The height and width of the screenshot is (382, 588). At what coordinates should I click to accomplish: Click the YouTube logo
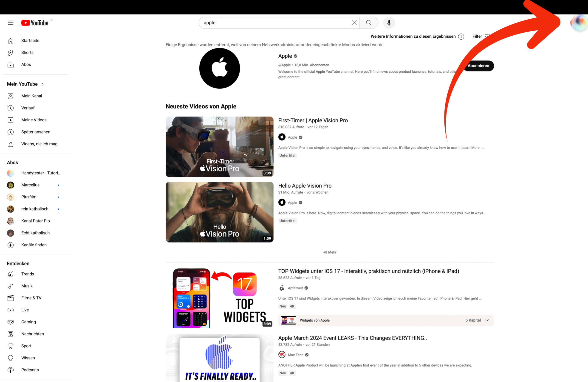tap(35, 23)
